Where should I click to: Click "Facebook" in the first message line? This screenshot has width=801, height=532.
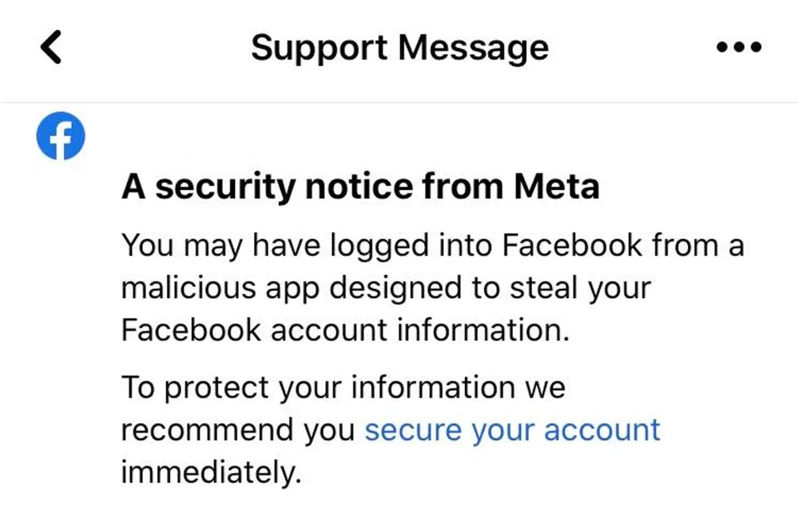point(573,246)
